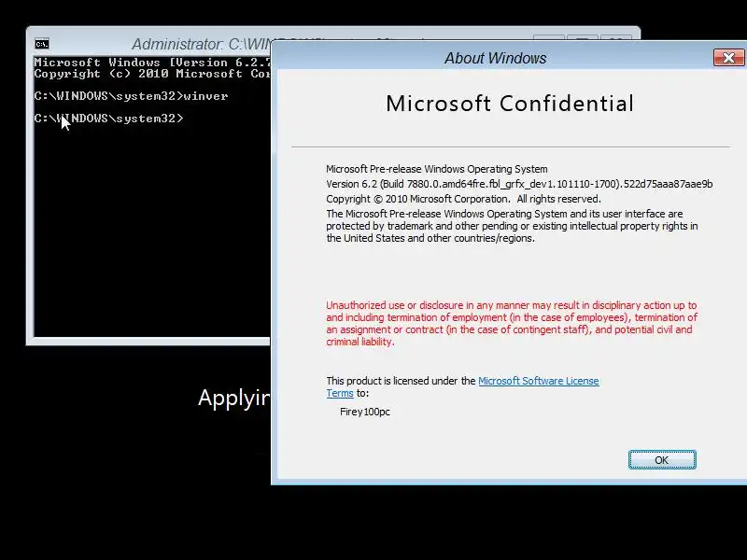The height and width of the screenshot is (560, 747).
Task: Click the Copyright 2010 Microsoft Corporation line
Action: (463, 199)
